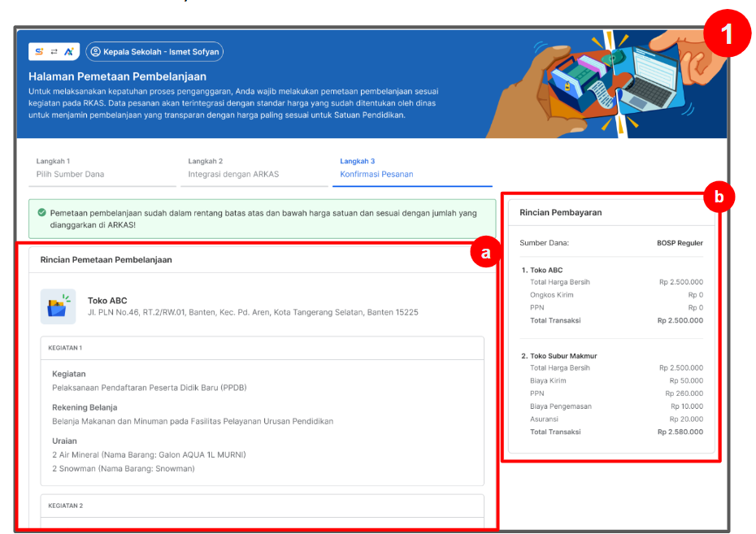This screenshot has width=756, height=534.
Task: Click Toko ABC Total Transaksi Rp 2.500.000
Action: click(x=616, y=320)
